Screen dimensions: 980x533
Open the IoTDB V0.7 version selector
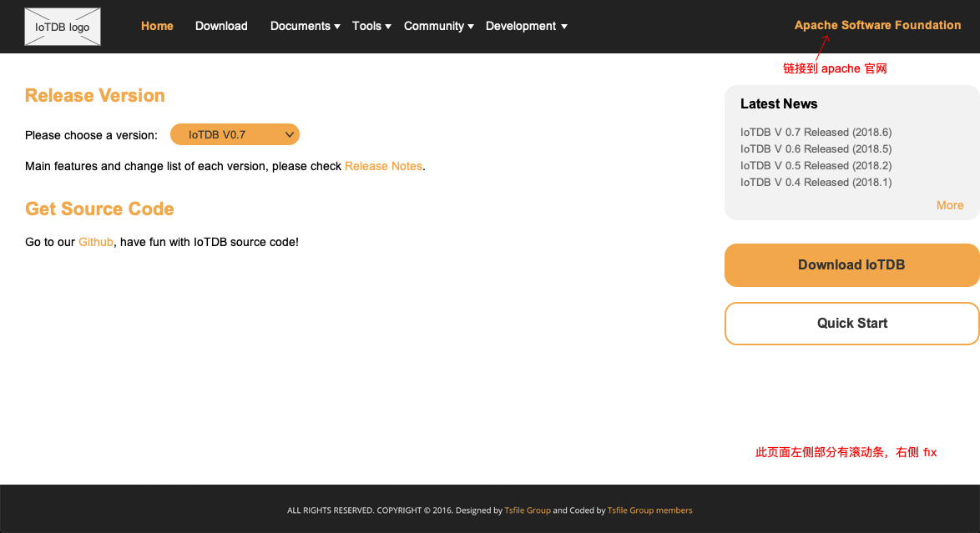pos(235,134)
